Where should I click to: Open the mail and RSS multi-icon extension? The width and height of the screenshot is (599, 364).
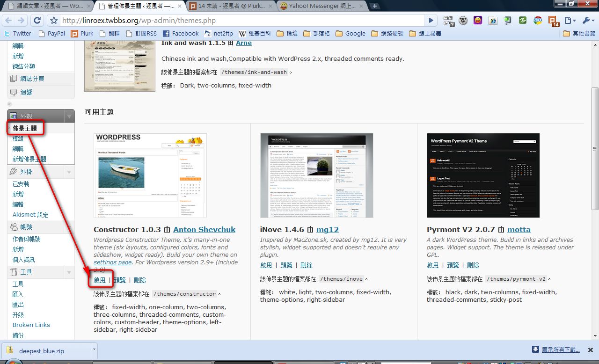(449, 21)
